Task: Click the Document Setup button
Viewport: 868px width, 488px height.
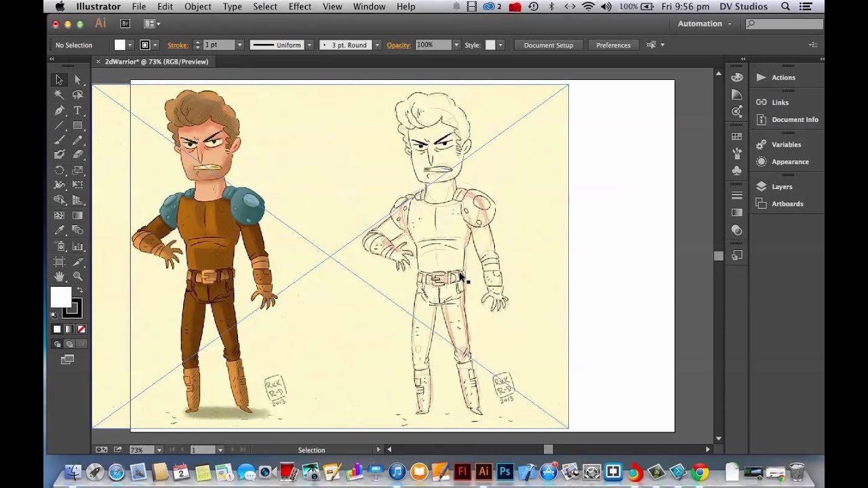Action: [549, 45]
